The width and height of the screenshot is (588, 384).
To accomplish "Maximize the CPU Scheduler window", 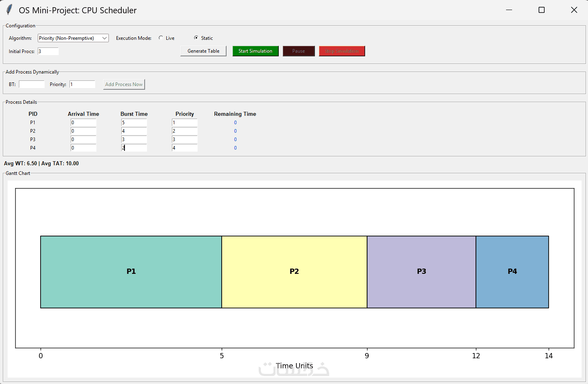I will 541,10.
